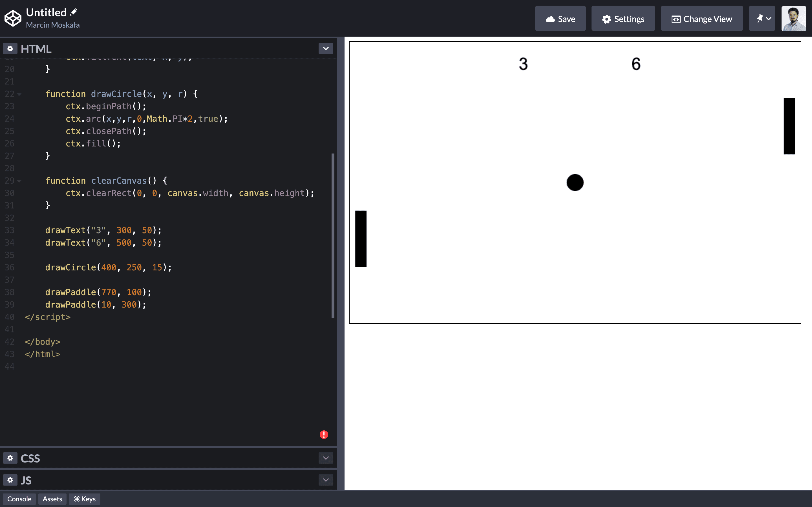Viewport: 812px width, 507px height.
Task: Expand the JS panel dropdown chevron
Action: 325,480
